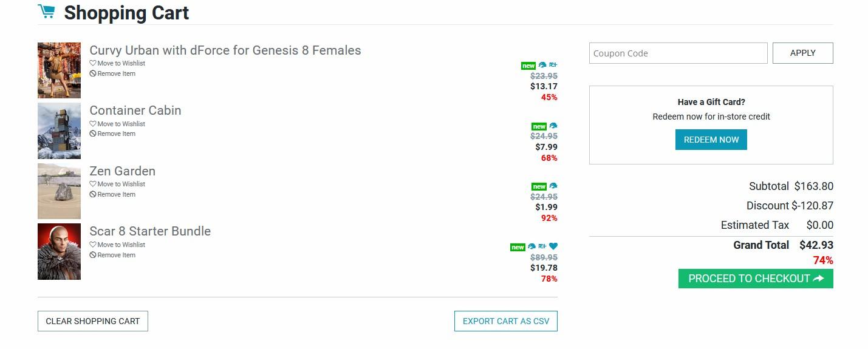
Task: Click the blue helmet icon for Curvy Urban
Action: click(x=542, y=65)
